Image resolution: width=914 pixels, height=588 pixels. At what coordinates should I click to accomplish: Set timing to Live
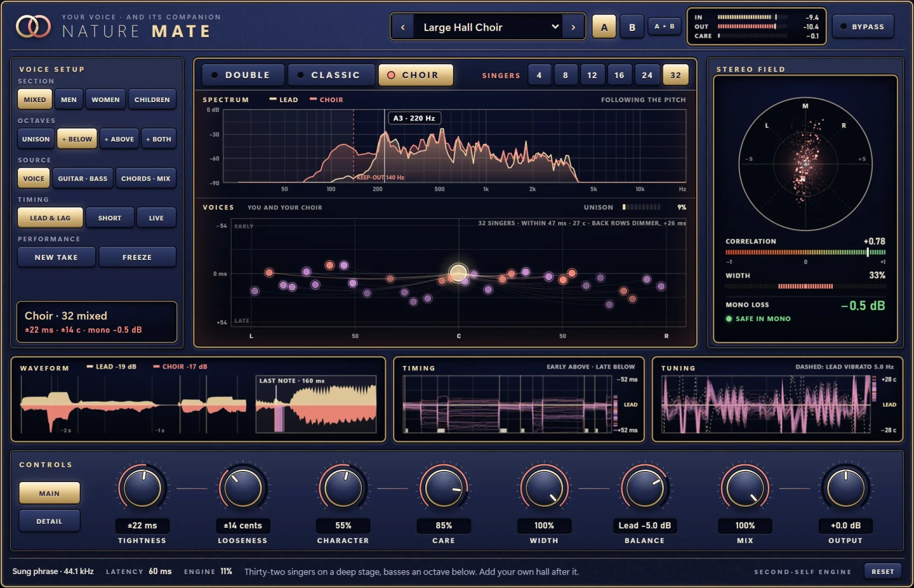156,218
